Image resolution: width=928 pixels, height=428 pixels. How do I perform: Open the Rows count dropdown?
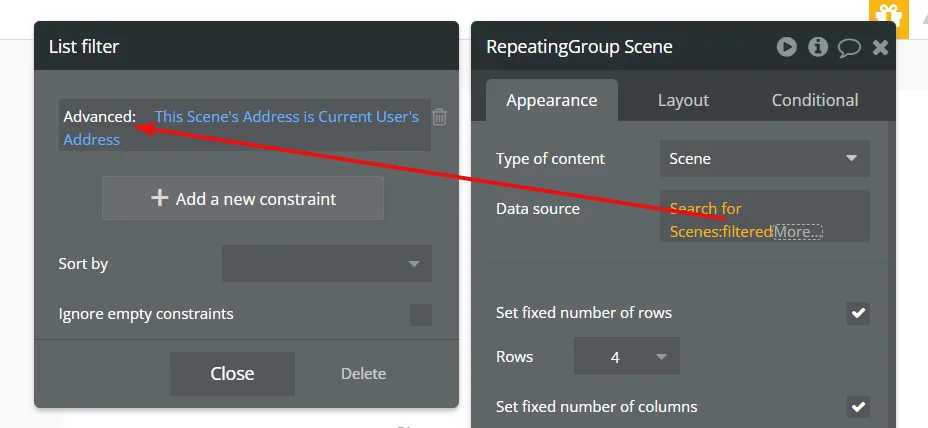tap(627, 356)
